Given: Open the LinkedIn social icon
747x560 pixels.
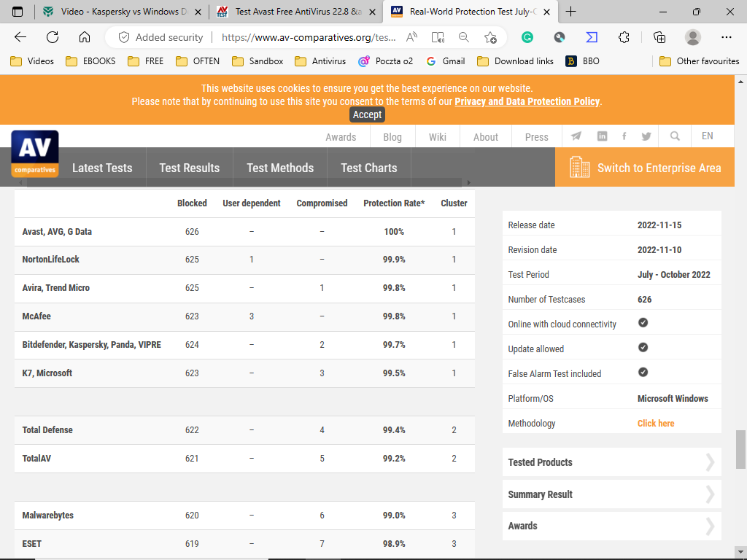Looking at the screenshot, I should [x=602, y=136].
